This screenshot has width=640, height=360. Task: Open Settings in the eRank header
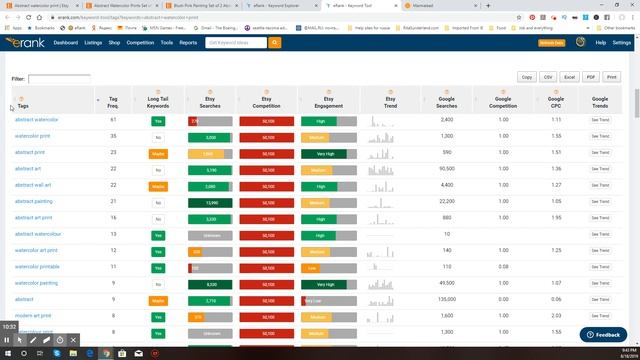pos(622,42)
